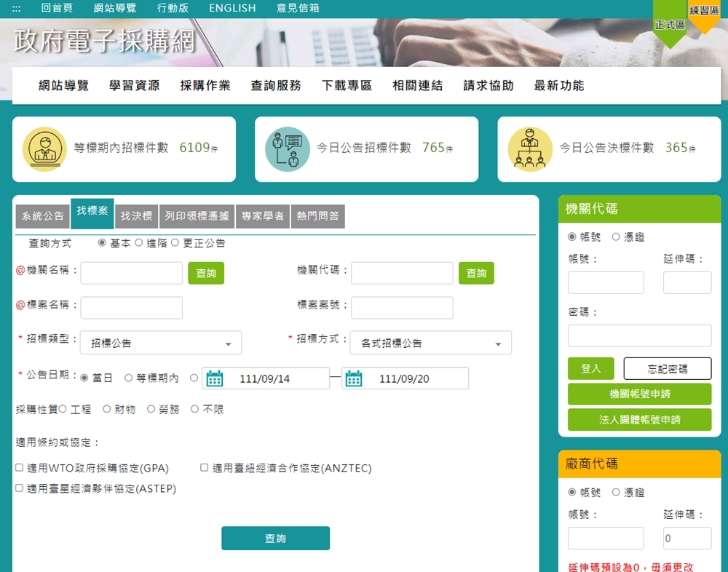Screen dimensions: 728x572
Task: Click the teal 查詢 search button
Action: pyautogui.click(x=275, y=539)
